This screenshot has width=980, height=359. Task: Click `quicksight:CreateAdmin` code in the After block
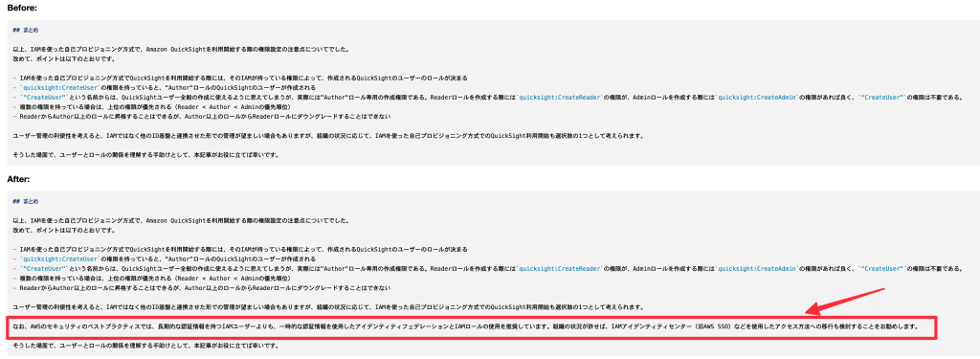tap(757, 268)
